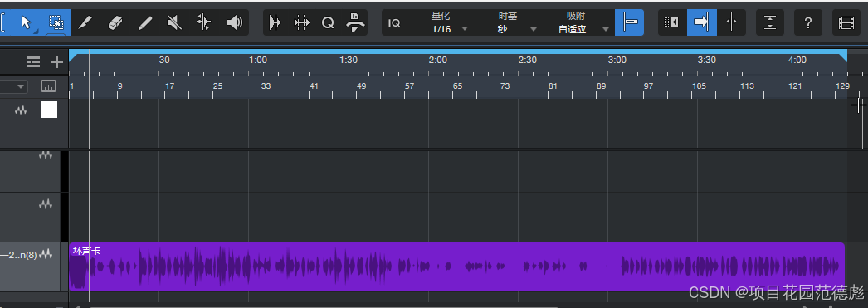Click the white track color swatch

click(49, 110)
